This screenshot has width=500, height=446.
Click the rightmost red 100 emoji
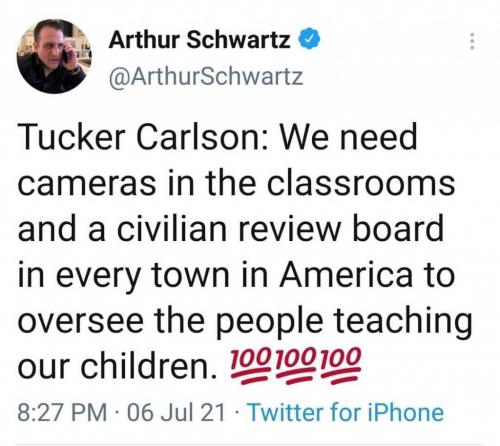click(341, 365)
